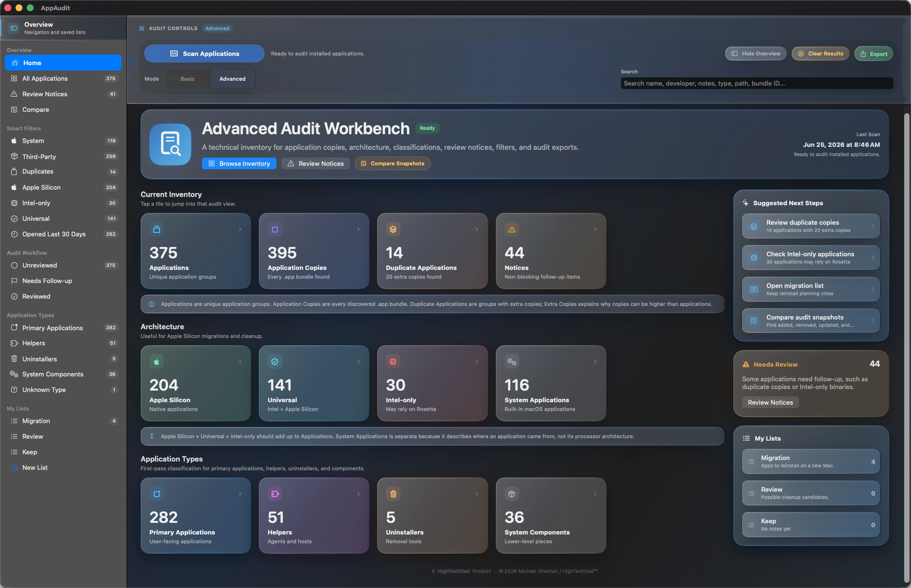Click the Apple Silicon tile apple icon
Screen dimensions: 911x588
[x=157, y=362]
